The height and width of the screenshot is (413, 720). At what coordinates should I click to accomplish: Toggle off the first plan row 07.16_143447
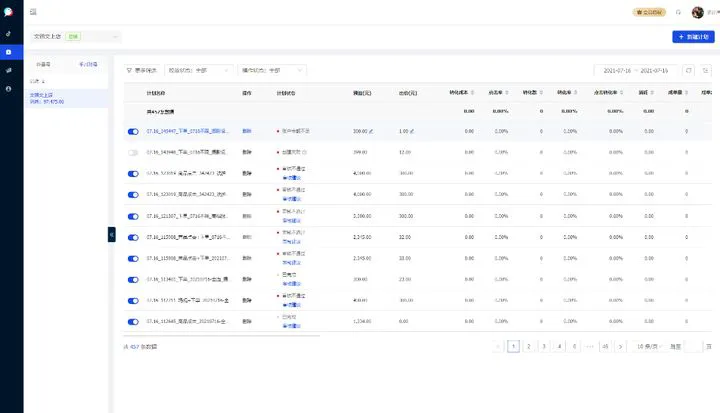point(133,131)
